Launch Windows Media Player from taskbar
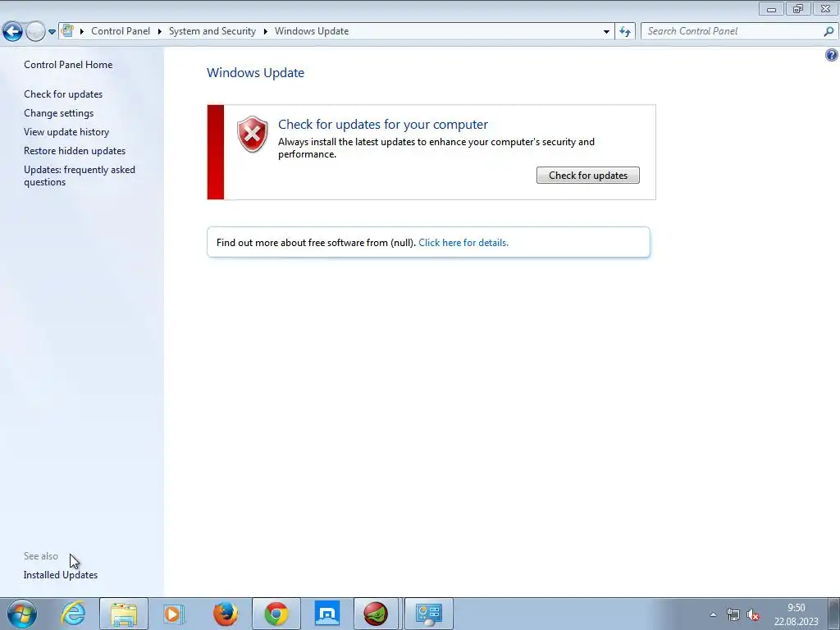The width and height of the screenshot is (840, 630). pos(174,614)
